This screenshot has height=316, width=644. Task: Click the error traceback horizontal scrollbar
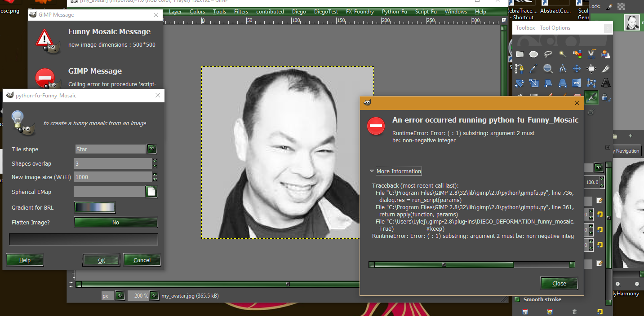point(471,265)
